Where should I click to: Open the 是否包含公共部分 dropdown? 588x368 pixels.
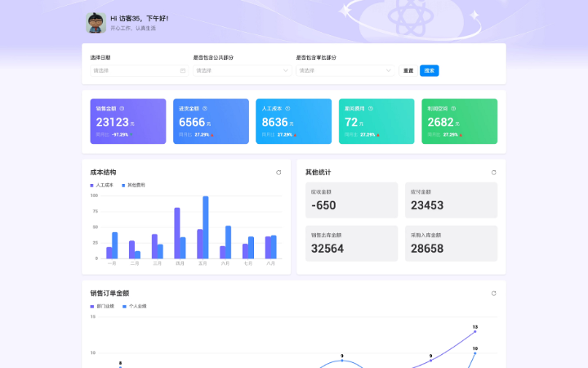click(x=243, y=70)
